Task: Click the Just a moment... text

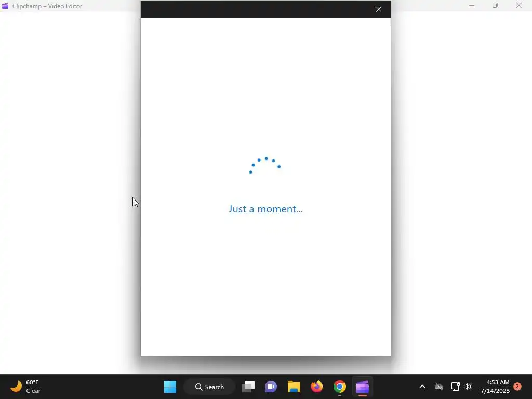Action: (x=265, y=209)
